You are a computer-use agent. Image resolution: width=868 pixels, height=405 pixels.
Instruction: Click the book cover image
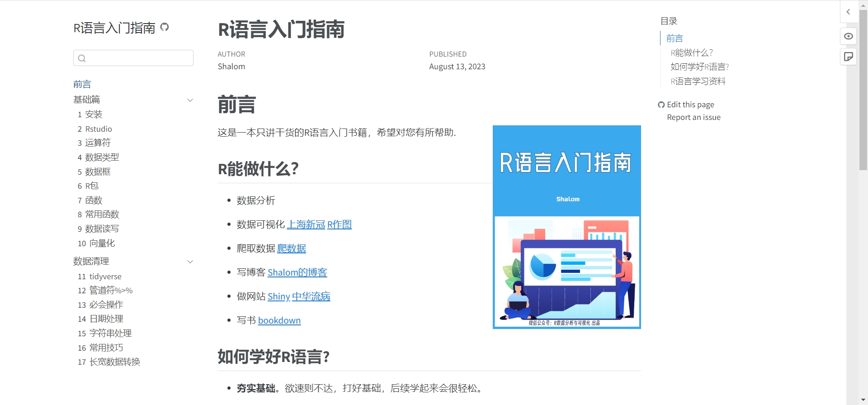567,227
